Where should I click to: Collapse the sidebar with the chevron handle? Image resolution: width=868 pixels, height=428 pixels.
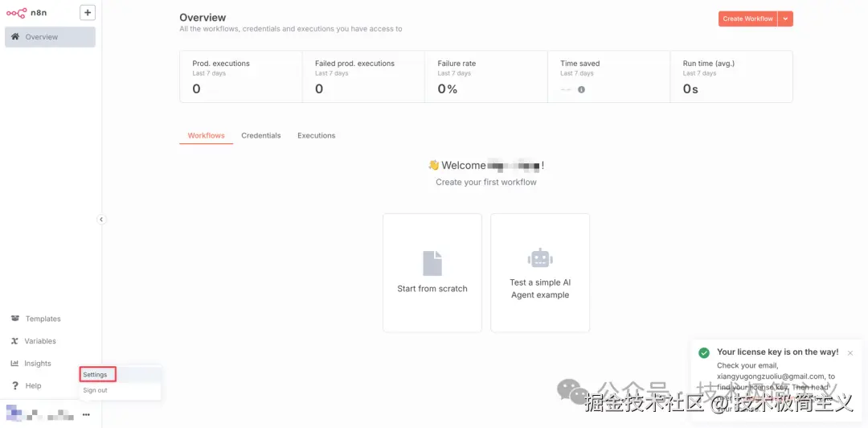pos(101,220)
